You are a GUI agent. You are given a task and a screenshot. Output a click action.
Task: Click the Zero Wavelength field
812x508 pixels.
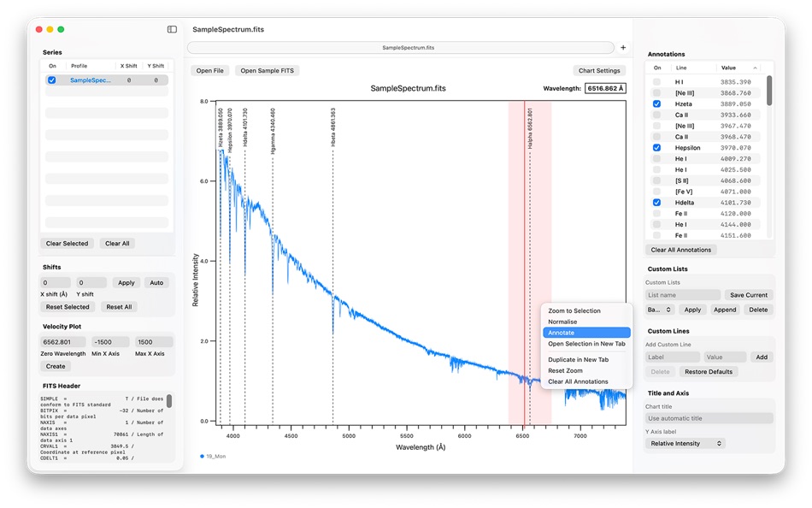pyautogui.click(x=63, y=342)
